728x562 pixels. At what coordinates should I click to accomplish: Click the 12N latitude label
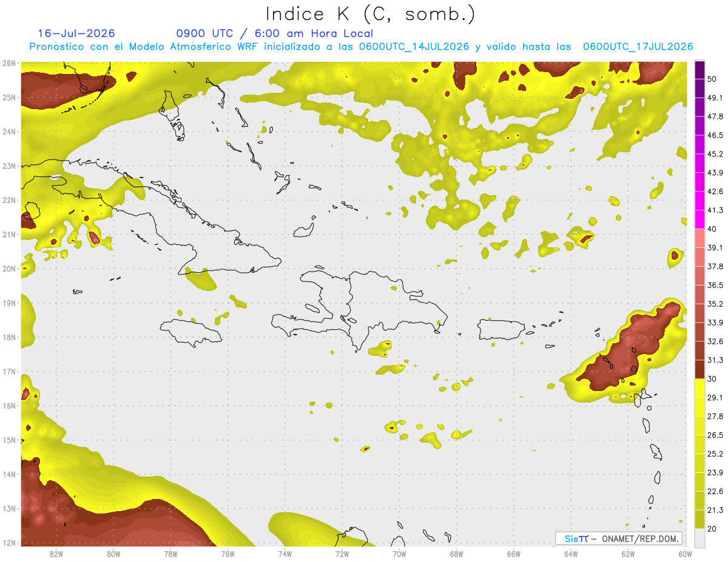pyautogui.click(x=9, y=543)
